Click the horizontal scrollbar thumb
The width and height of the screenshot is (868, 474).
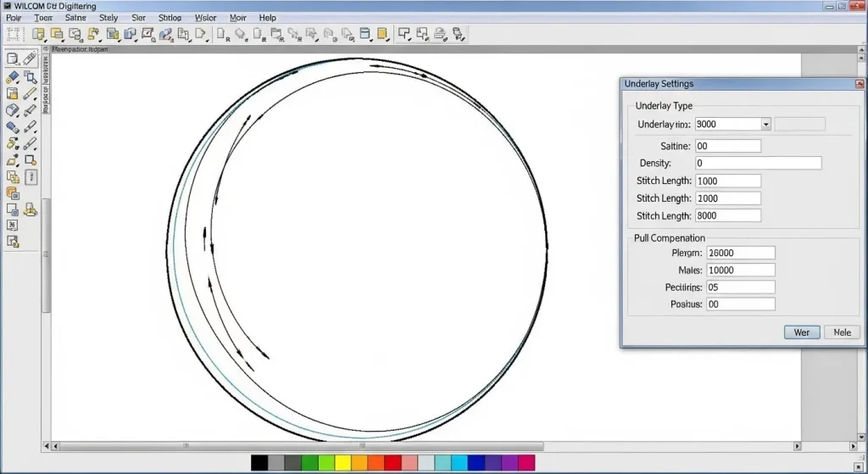tap(302, 446)
